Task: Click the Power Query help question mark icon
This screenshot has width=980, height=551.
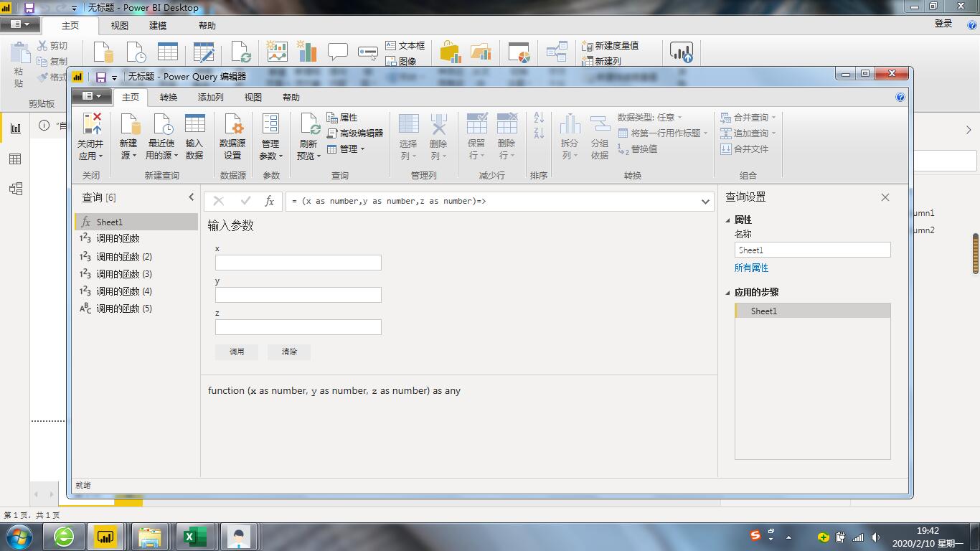Action: pyautogui.click(x=900, y=97)
